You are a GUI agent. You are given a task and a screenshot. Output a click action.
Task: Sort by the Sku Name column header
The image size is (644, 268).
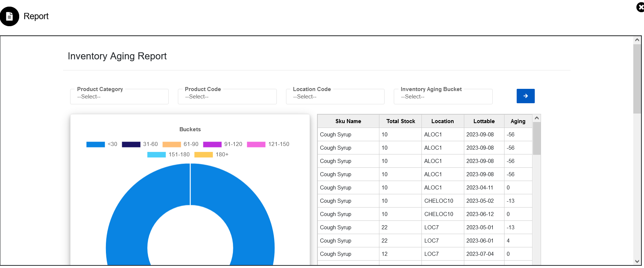pyautogui.click(x=348, y=121)
